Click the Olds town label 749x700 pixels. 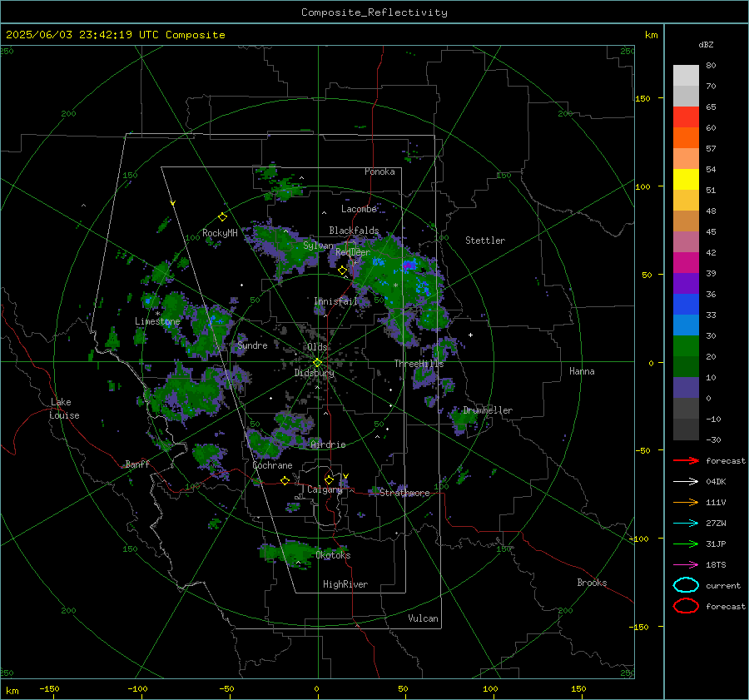click(x=317, y=347)
